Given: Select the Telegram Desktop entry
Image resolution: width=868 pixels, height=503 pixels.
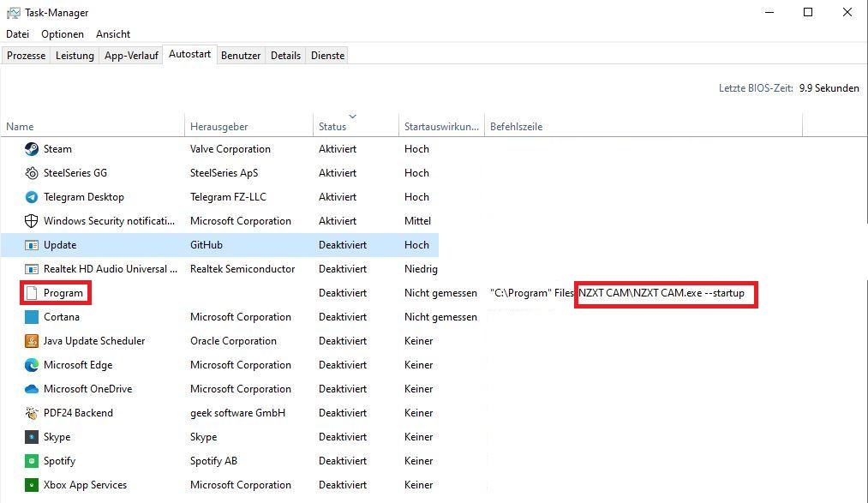Looking at the screenshot, I should tap(84, 197).
